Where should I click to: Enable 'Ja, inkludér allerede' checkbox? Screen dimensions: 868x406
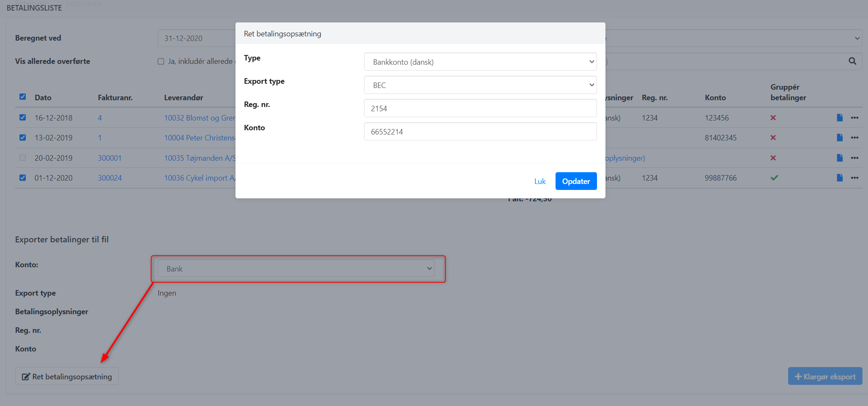pyautogui.click(x=161, y=61)
